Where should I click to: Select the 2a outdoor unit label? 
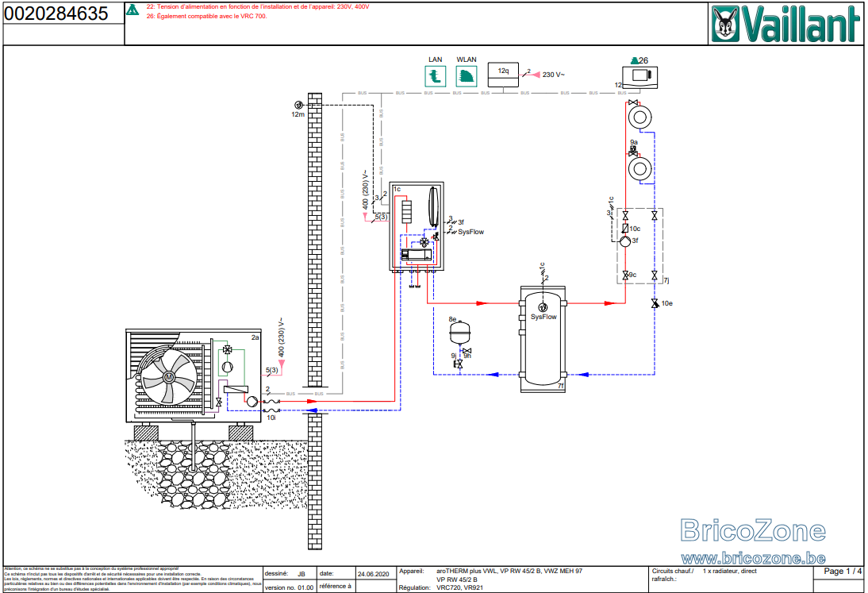255,337
